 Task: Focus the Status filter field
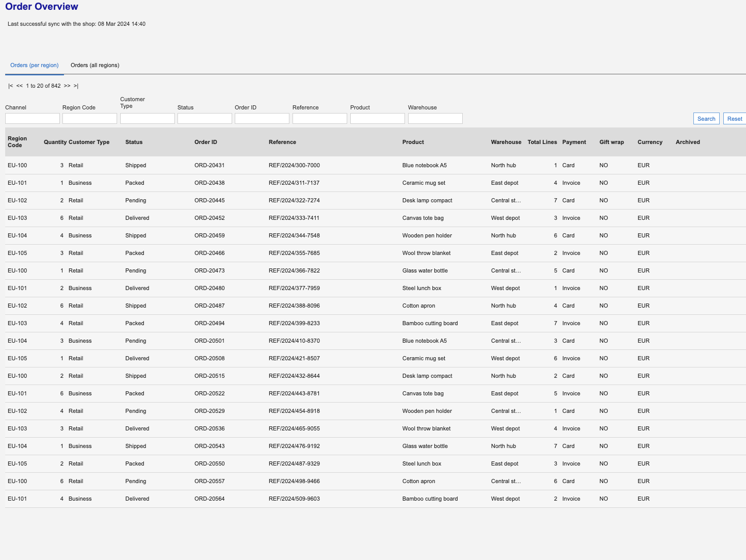[205, 118]
